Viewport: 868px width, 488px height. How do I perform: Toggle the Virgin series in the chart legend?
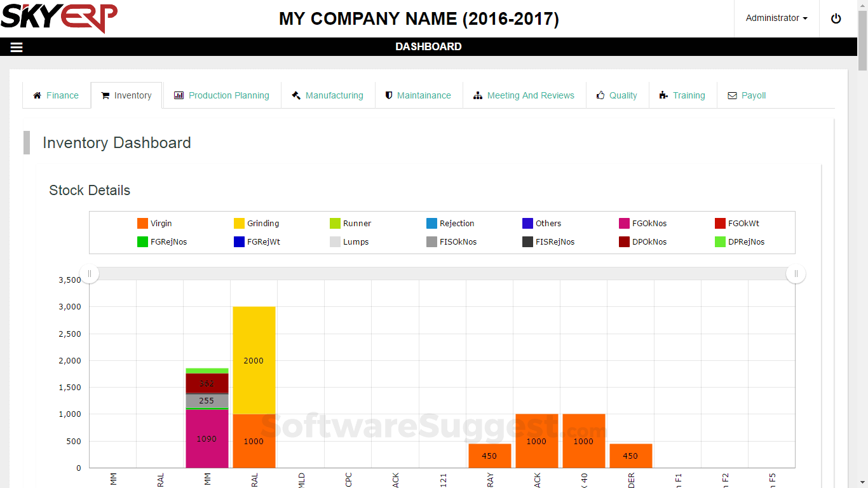[159, 223]
